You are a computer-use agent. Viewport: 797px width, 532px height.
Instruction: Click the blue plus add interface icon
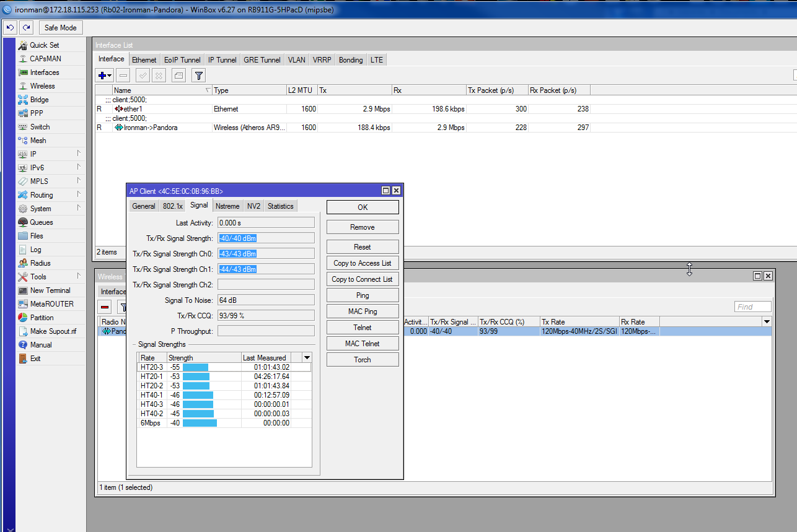click(x=102, y=76)
